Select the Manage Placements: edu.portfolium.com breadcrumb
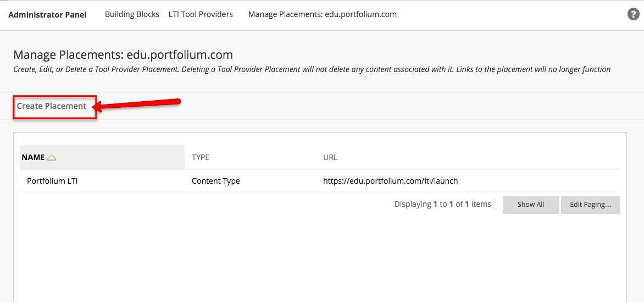This screenshot has width=644, height=302. (x=322, y=14)
